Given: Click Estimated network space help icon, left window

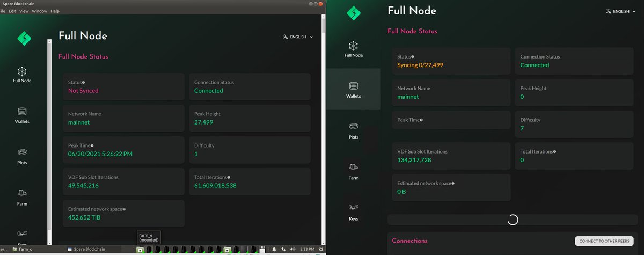Looking at the screenshot, I should coord(124,209).
